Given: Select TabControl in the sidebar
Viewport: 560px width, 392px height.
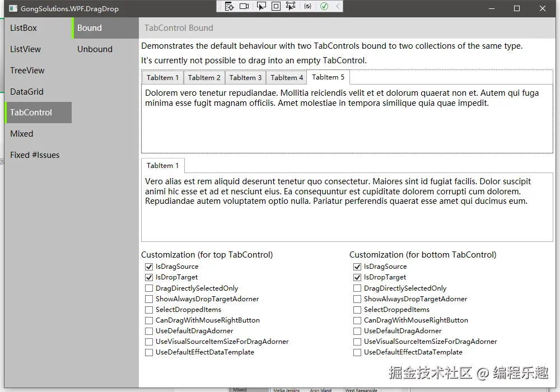Looking at the screenshot, I should [x=38, y=113].
